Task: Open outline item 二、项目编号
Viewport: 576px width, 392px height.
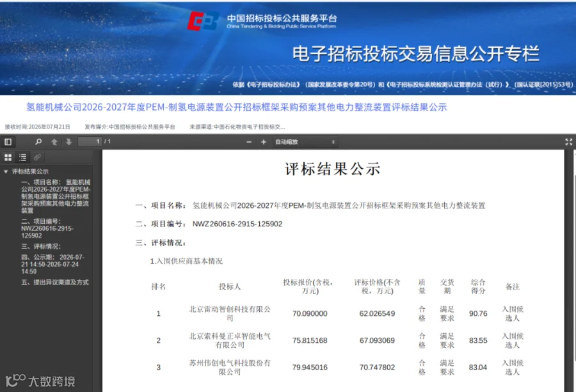Action: pyautogui.click(x=47, y=228)
